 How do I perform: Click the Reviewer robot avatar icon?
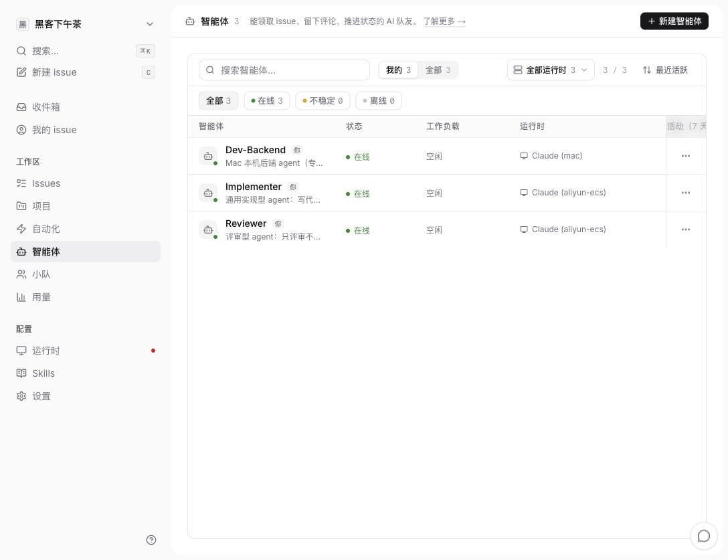pyautogui.click(x=208, y=229)
